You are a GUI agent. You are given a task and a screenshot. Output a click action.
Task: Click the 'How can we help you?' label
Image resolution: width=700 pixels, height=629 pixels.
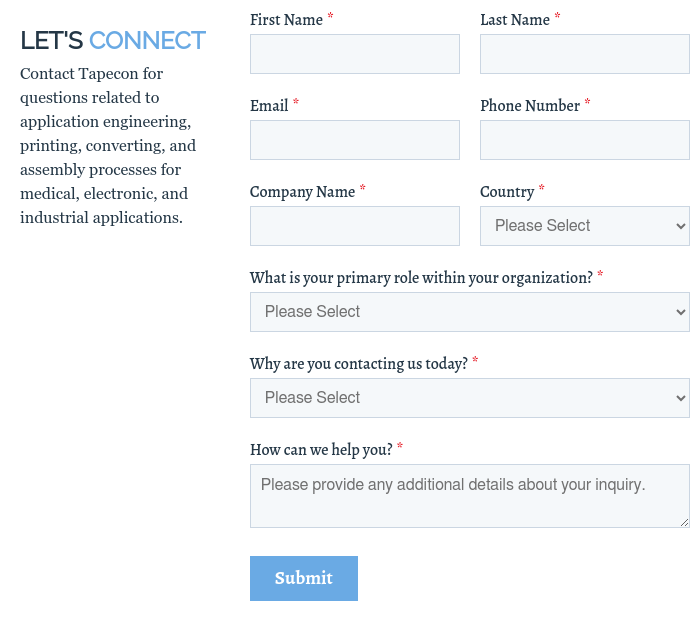click(x=320, y=450)
